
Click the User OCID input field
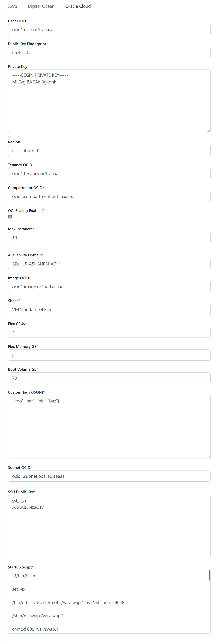pyautogui.click(x=109, y=30)
